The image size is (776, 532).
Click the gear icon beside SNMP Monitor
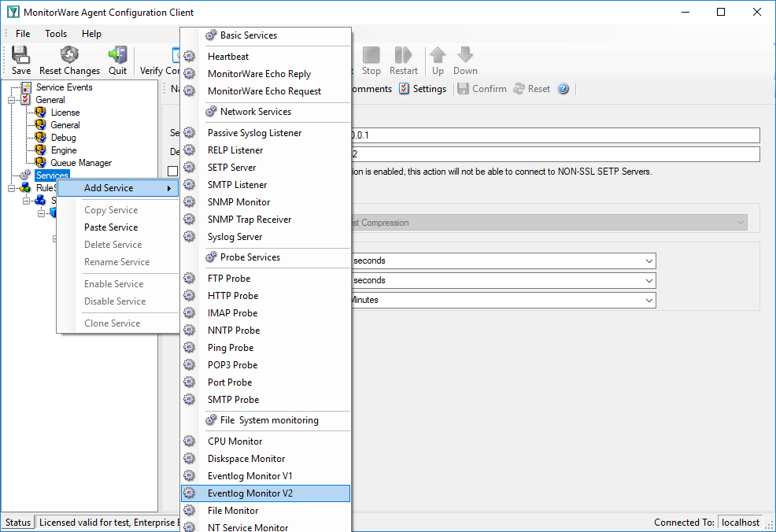pyautogui.click(x=189, y=201)
